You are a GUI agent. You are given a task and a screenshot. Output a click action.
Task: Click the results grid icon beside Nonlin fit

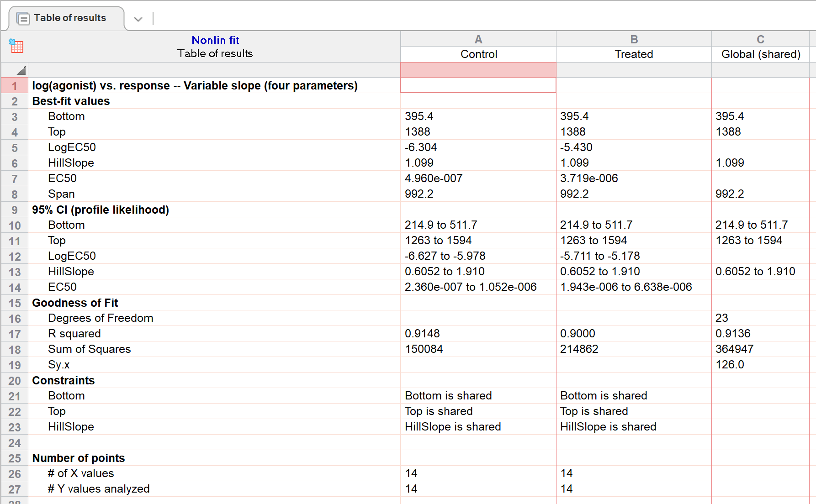16,46
